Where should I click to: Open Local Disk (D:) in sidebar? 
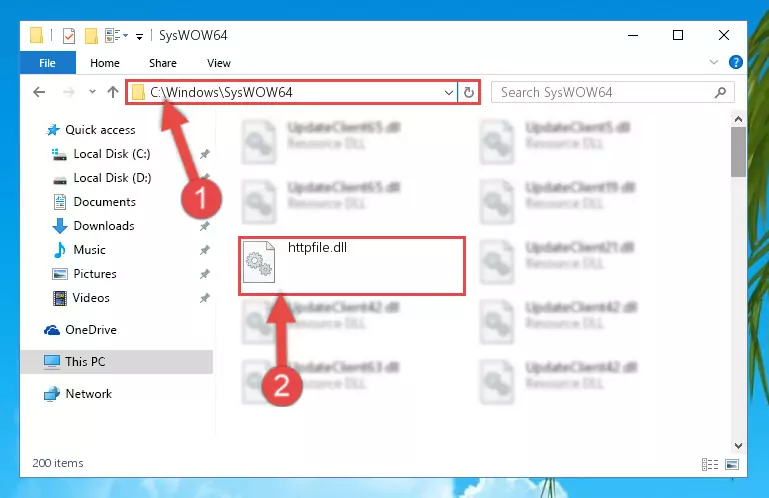pos(112,178)
